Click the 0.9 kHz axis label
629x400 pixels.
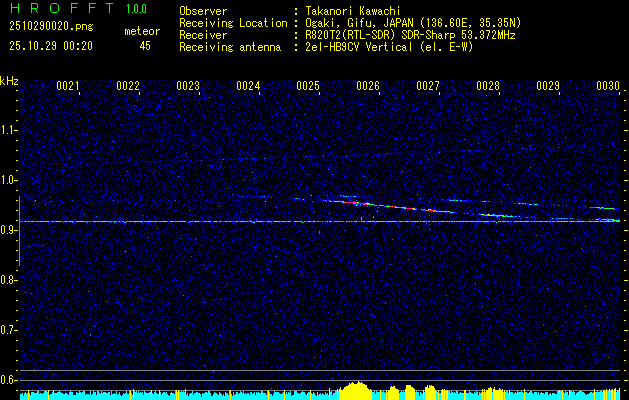8,230
